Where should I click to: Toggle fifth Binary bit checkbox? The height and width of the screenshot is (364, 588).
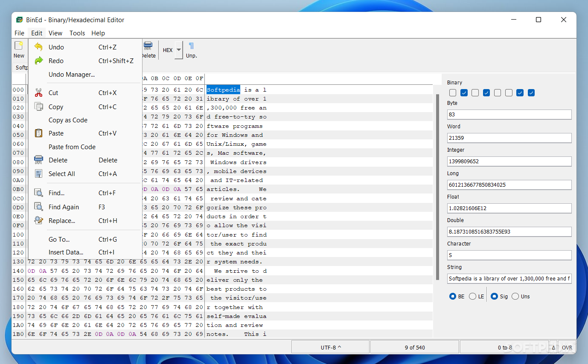(498, 93)
